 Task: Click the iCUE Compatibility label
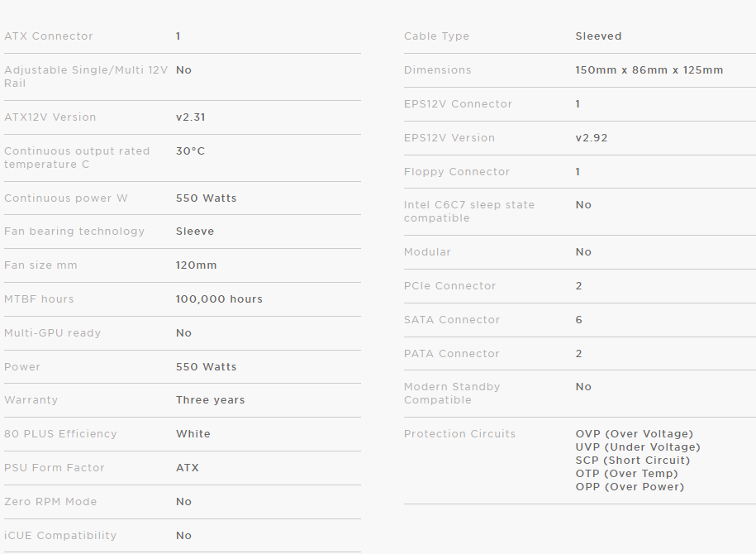pyautogui.click(x=60, y=536)
